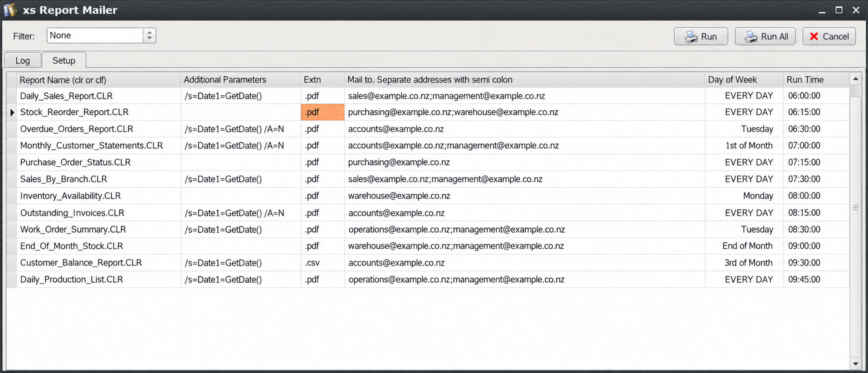Image resolution: width=868 pixels, height=373 pixels.
Task: Click the Extn column header
Action: pyautogui.click(x=322, y=80)
